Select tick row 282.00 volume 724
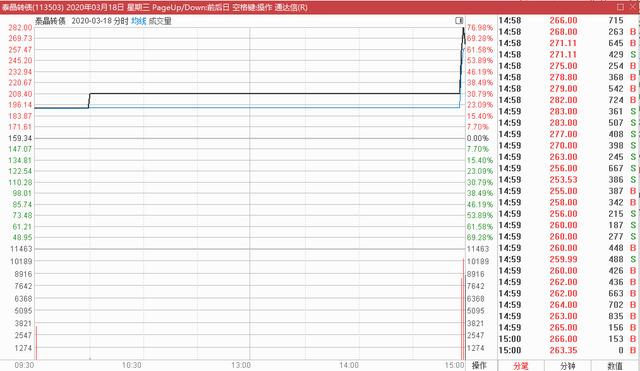This screenshot has width=640, height=371. point(568,100)
